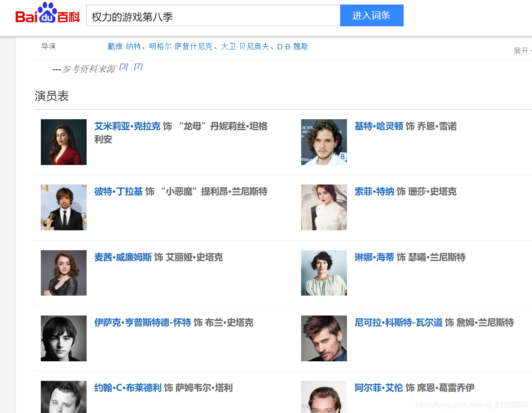Click the photo of 艾米莉亚·克拉克
Image resolution: width=532 pixels, height=413 pixels.
[x=63, y=142]
